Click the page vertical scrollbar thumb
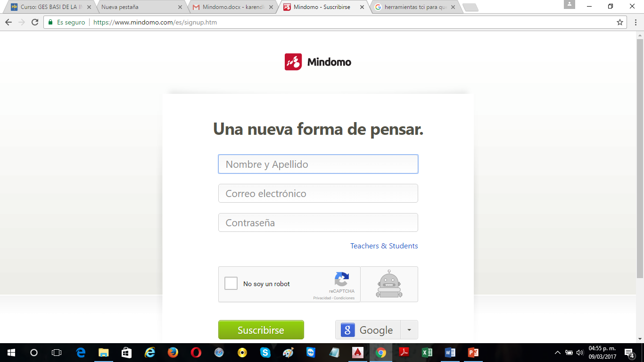This screenshot has height=362, width=644. [640, 158]
